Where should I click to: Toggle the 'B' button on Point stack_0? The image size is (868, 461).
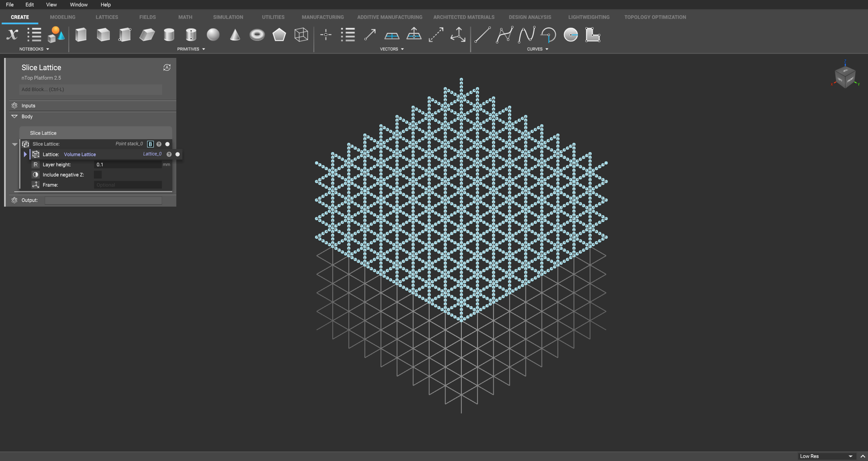[x=150, y=144]
